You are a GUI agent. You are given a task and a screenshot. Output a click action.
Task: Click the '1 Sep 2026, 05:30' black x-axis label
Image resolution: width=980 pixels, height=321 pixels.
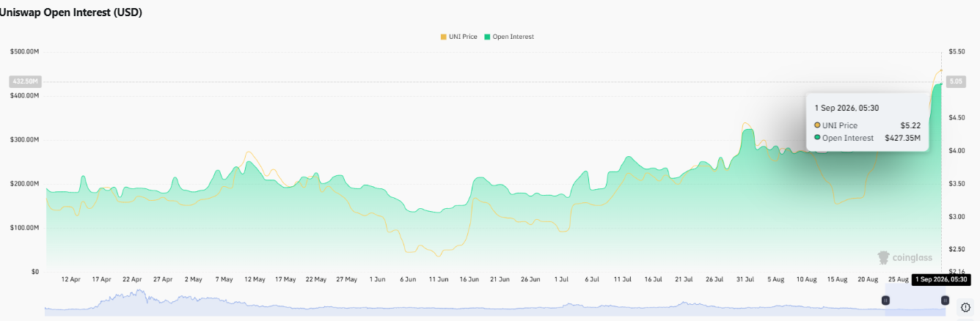[x=942, y=279]
